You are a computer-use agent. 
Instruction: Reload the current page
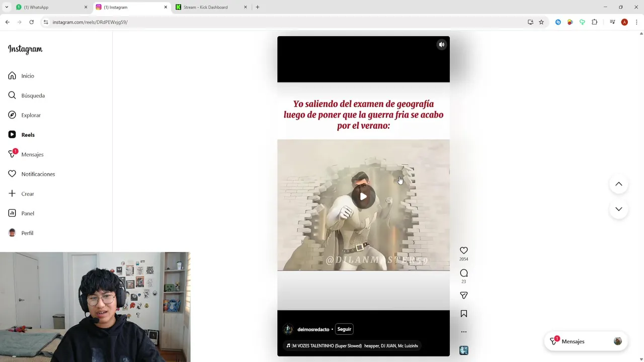point(31,22)
